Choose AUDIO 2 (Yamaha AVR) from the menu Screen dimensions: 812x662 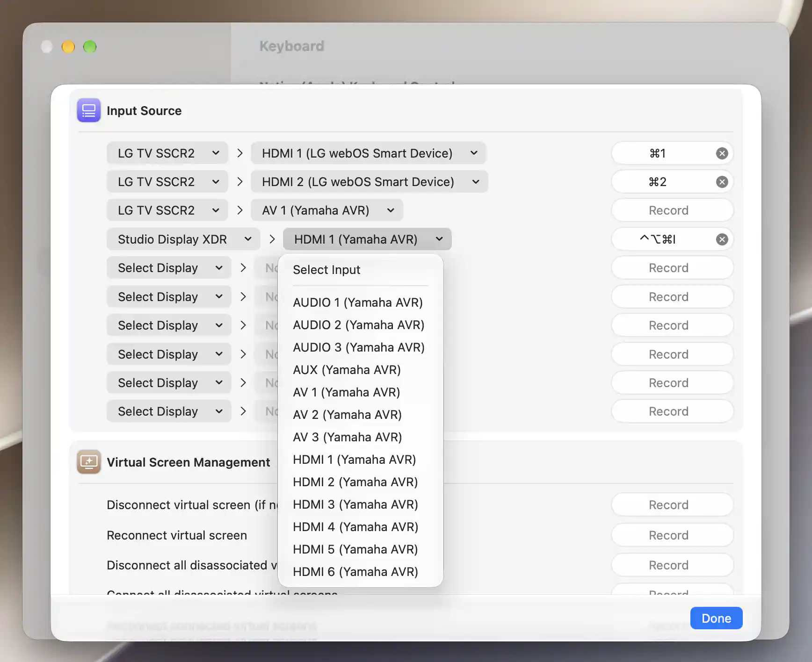pyautogui.click(x=360, y=325)
